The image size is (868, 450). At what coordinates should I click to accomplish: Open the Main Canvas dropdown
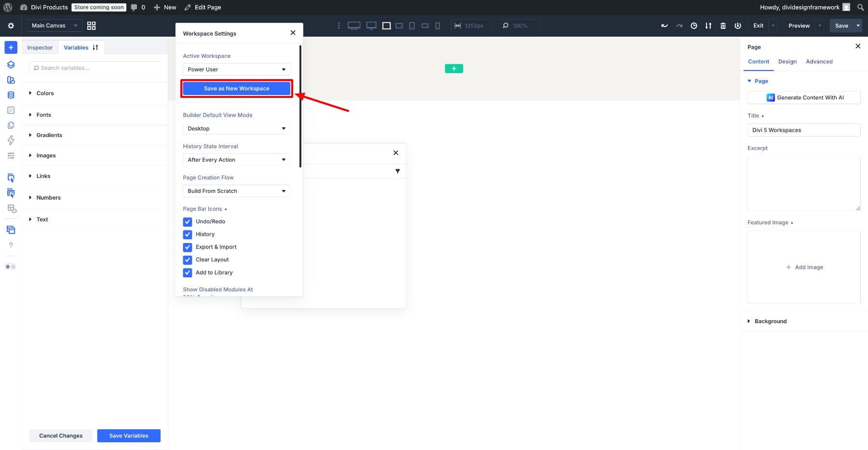(x=54, y=26)
